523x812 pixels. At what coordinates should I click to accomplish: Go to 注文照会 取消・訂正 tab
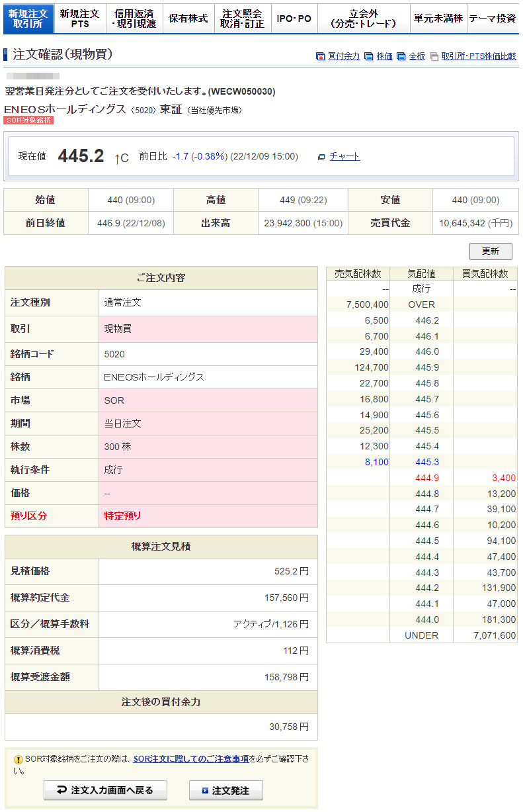click(x=241, y=19)
